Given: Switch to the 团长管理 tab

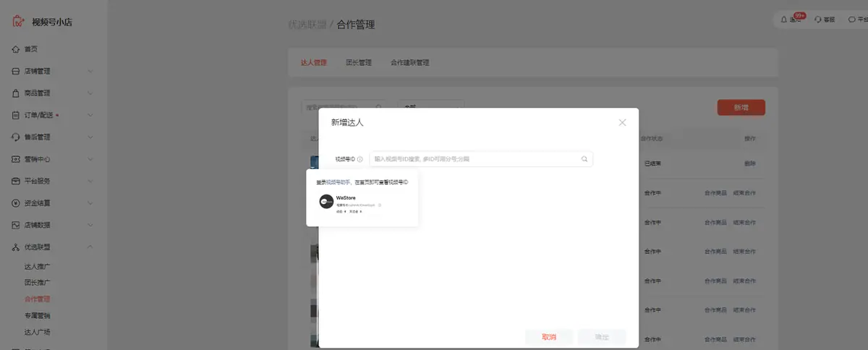Looking at the screenshot, I should tap(359, 63).
